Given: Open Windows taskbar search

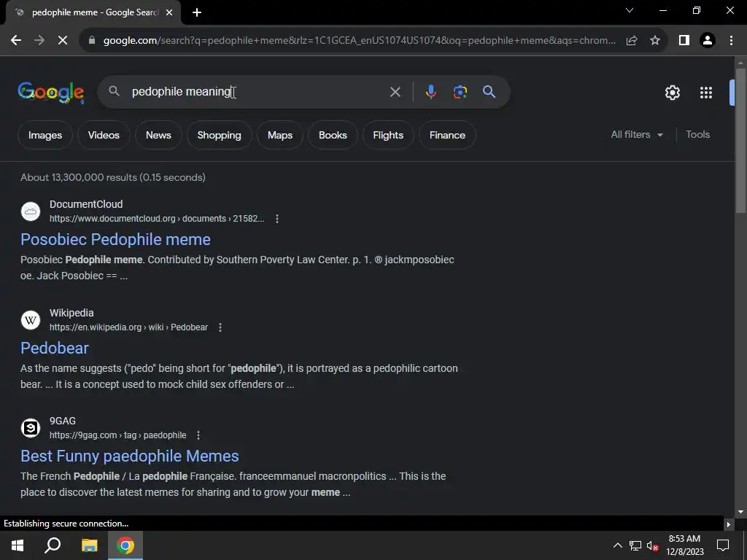Looking at the screenshot, I should 53,545.
